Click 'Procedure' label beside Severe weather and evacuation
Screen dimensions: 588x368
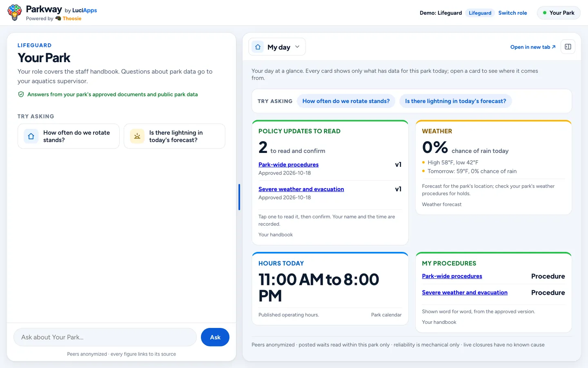click(x=548, y=293)
